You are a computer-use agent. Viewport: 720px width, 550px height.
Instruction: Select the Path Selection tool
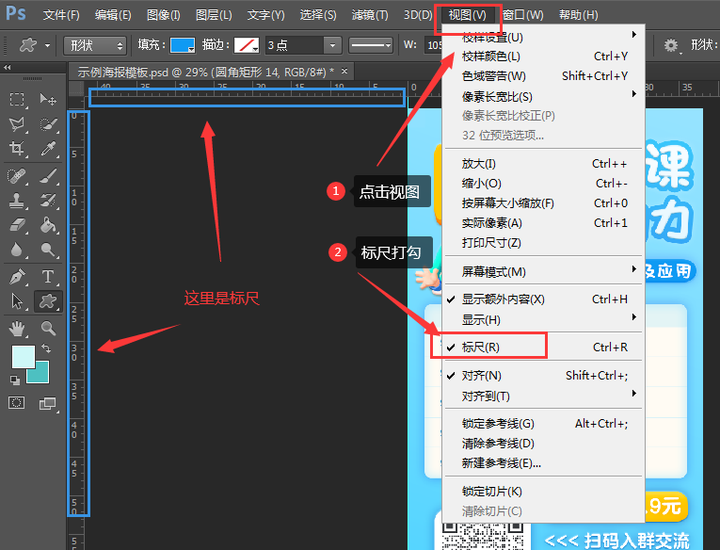coord(17,301)
